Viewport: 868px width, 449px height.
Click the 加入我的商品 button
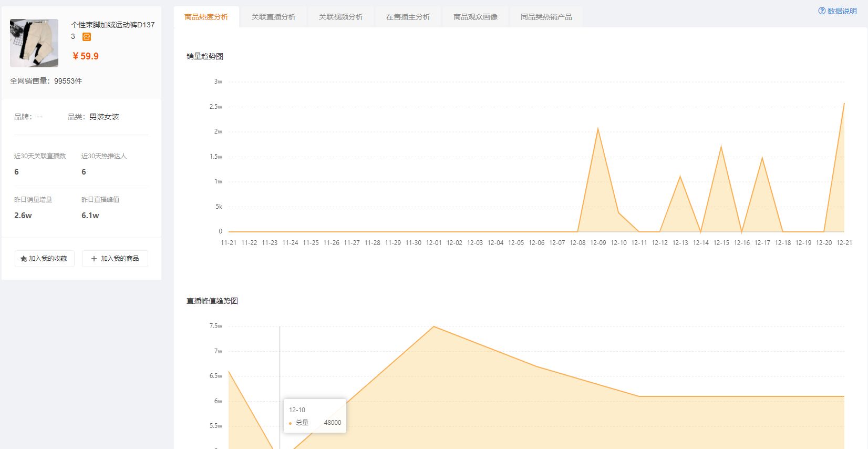pyautogui.click(x=115, y=259)
